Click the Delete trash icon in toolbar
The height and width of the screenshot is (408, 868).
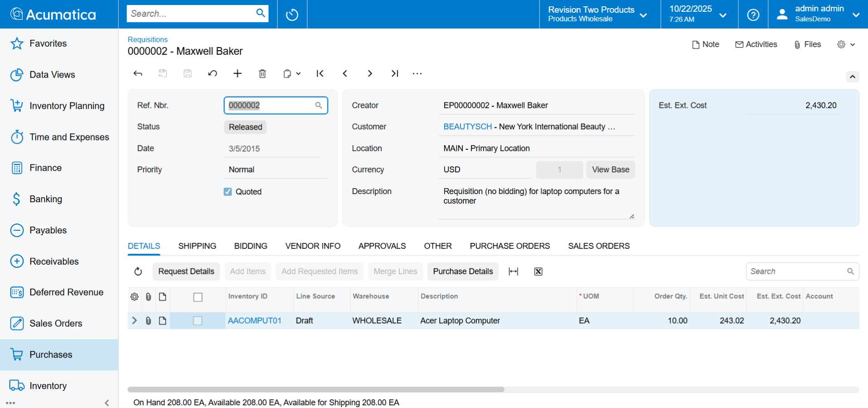[x=262, y=73]
